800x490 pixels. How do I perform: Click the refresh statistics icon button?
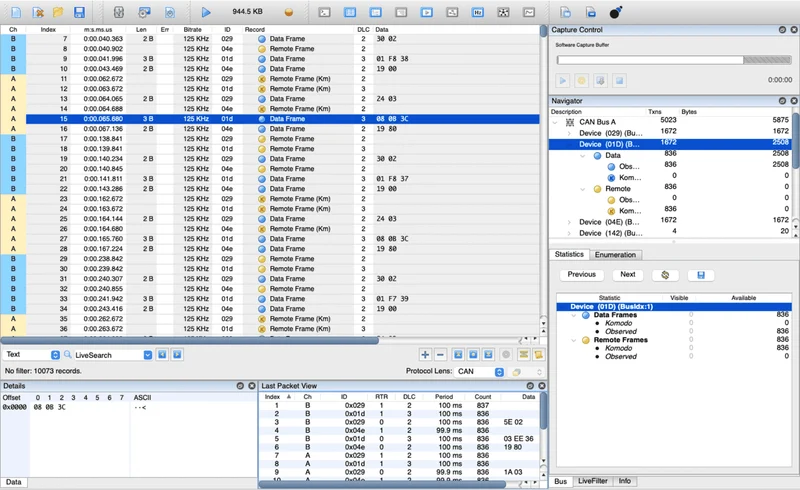[665, 275]
